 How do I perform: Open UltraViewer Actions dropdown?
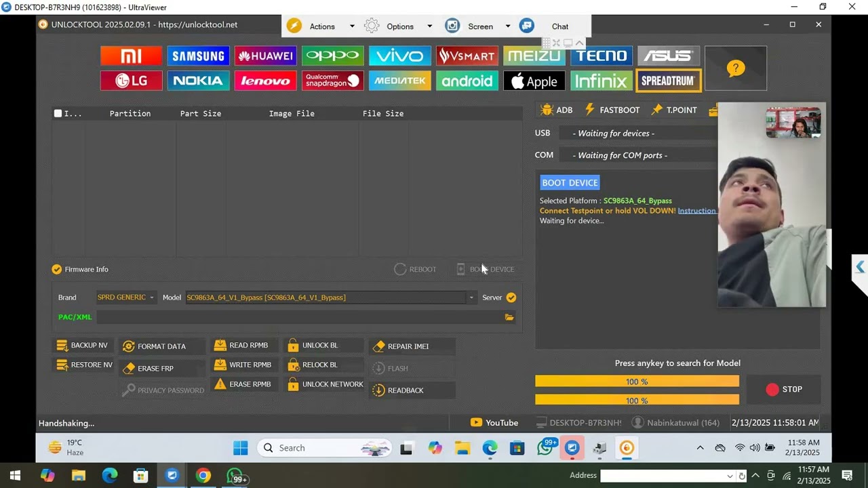321,26
